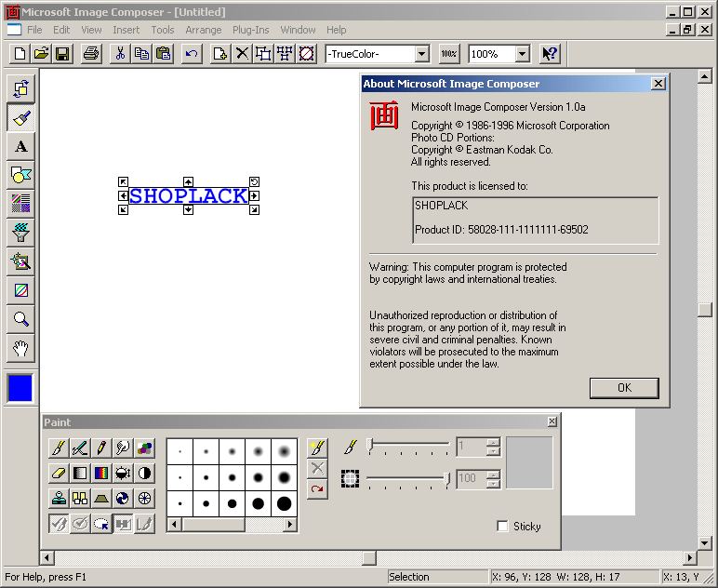
Task: Select the Pan hand tool
Action: pyautogui.click(x=20, y=348)
